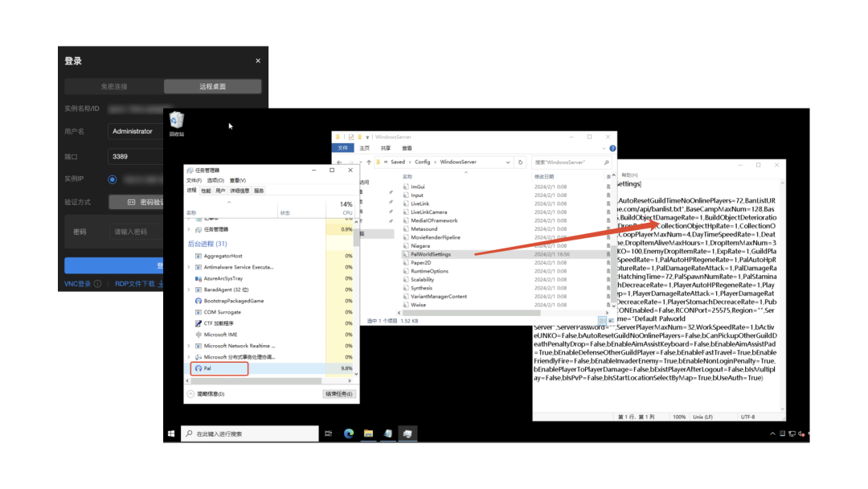The width and height of the screenshot is (868, 489).
Task: Click the search magnifier in Explorer search box
Action: [607, 162]
